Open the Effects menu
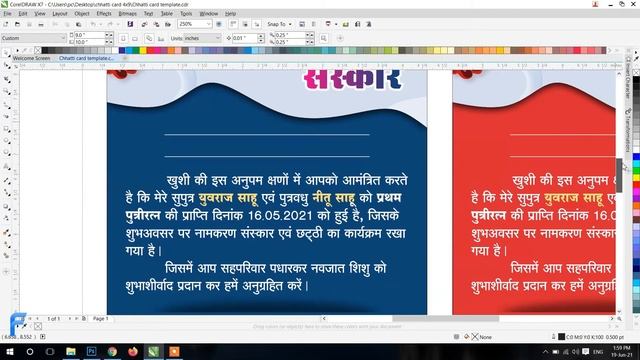Image resolution: width=640 pixels, height=360 pixels. pyautogui.click(x=104, y=13)
